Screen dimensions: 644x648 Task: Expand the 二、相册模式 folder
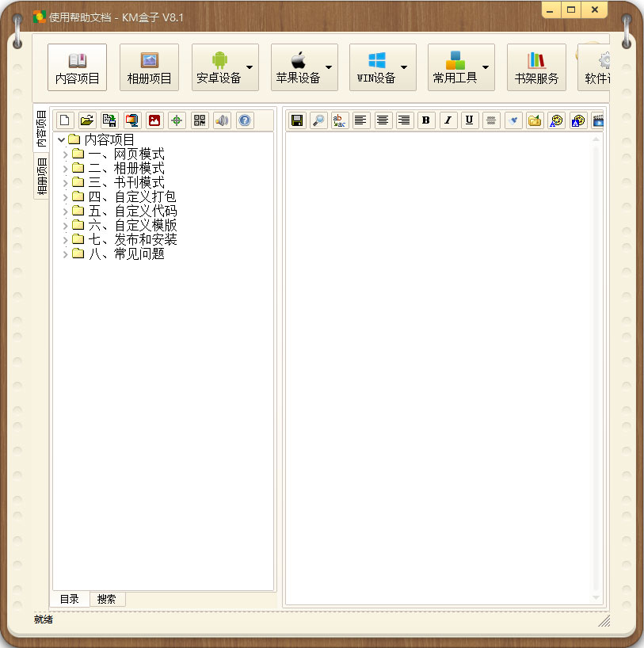coord(65,169)
